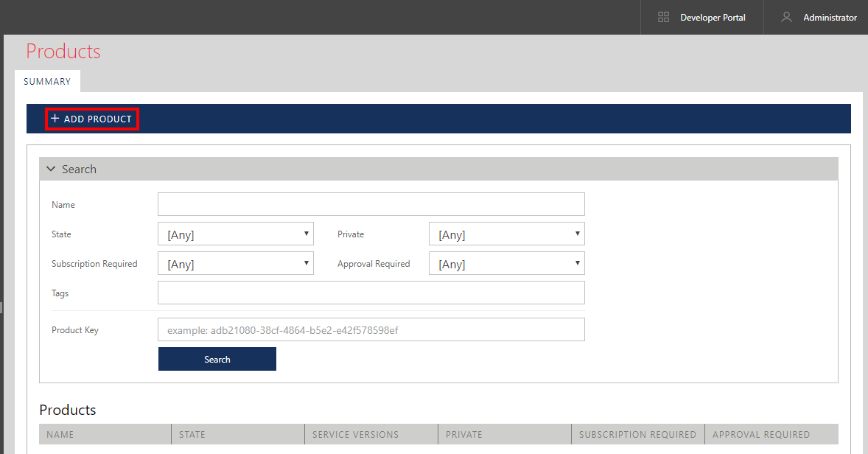The height and width of the screenshot is (454, 868).
Task: Click the blue Search button
Action: (x=217, y=359)
